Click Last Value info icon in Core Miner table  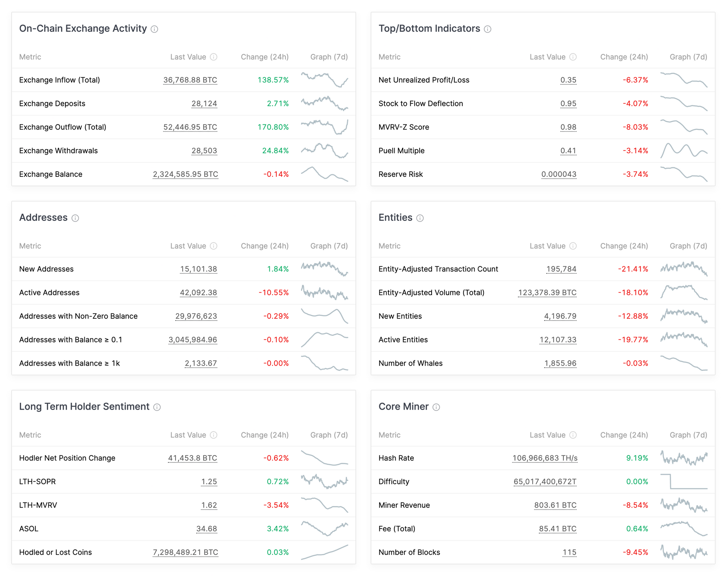tap(573, 435)
